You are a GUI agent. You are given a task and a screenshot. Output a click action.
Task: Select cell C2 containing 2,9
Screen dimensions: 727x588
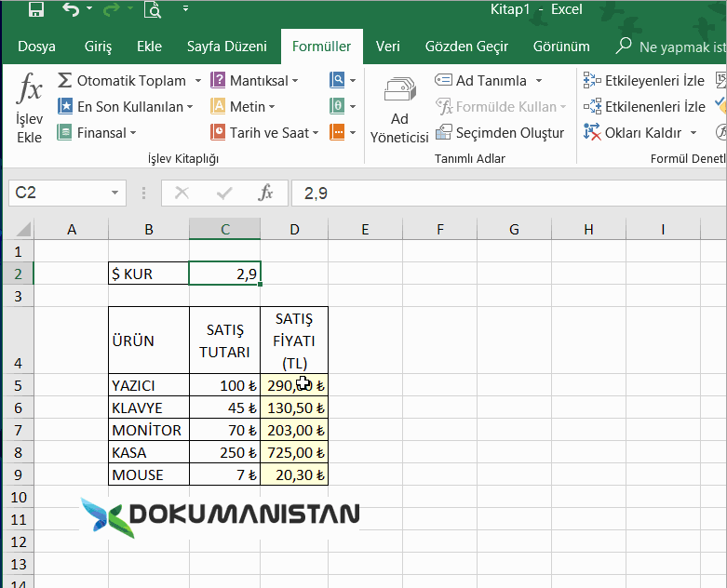point(225,274)
